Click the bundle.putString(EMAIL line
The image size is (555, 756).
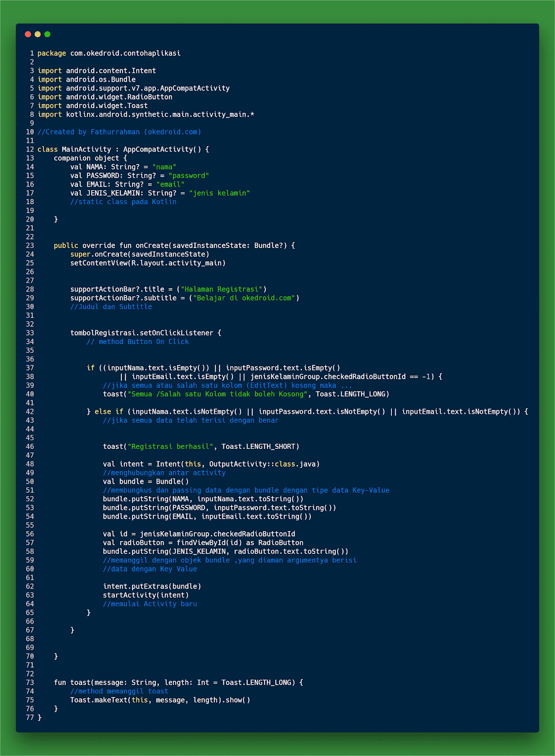[207, 516]
